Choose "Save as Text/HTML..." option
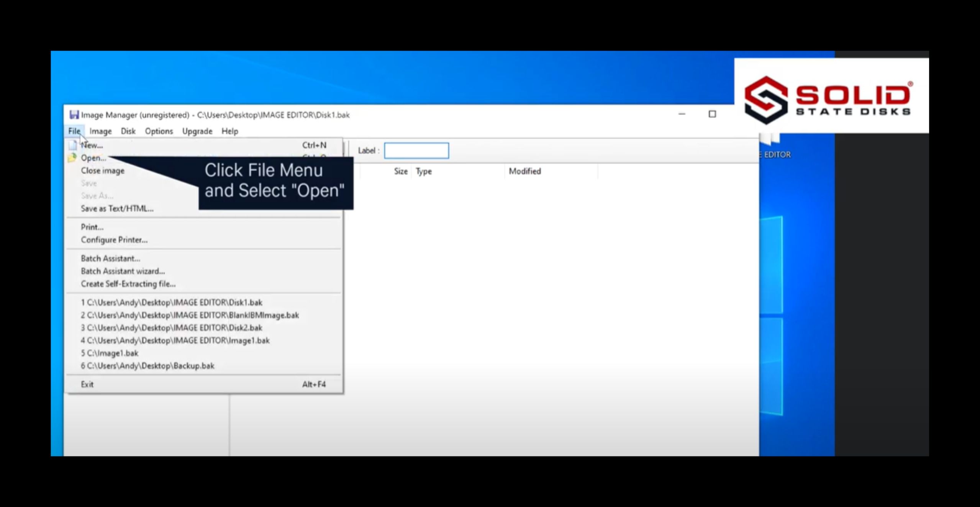The width and height of the screenshot is (980, 507). coord(117,209)
